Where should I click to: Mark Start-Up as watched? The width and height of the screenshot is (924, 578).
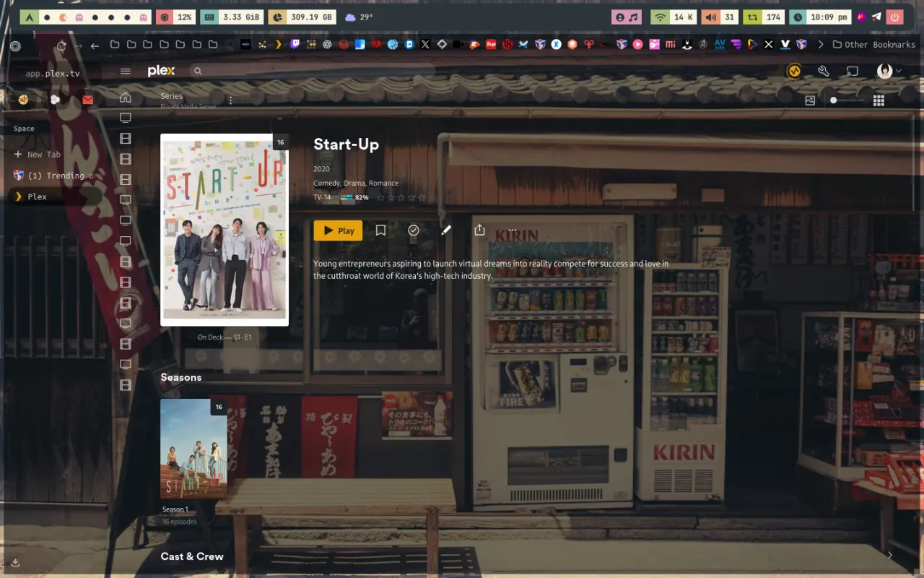414,230
